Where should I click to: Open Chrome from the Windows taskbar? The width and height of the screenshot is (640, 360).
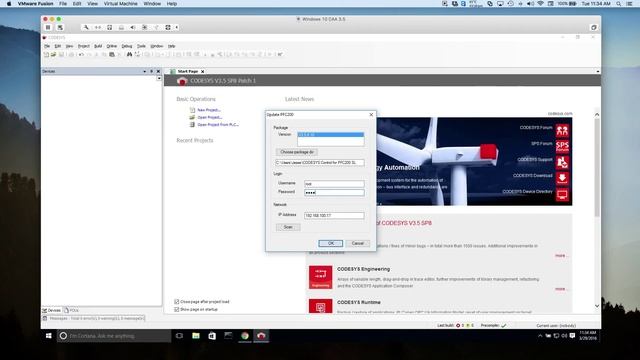(244, 336)
